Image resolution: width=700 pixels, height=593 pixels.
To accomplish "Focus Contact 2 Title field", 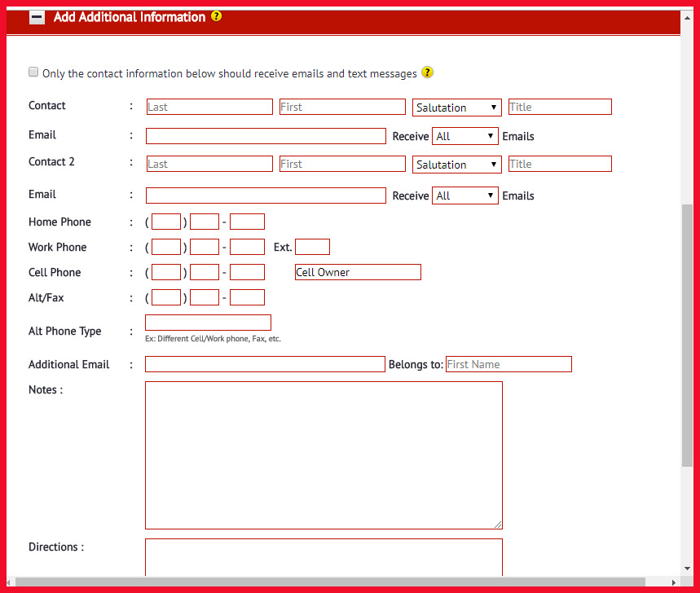I will [x=560, y=164].
